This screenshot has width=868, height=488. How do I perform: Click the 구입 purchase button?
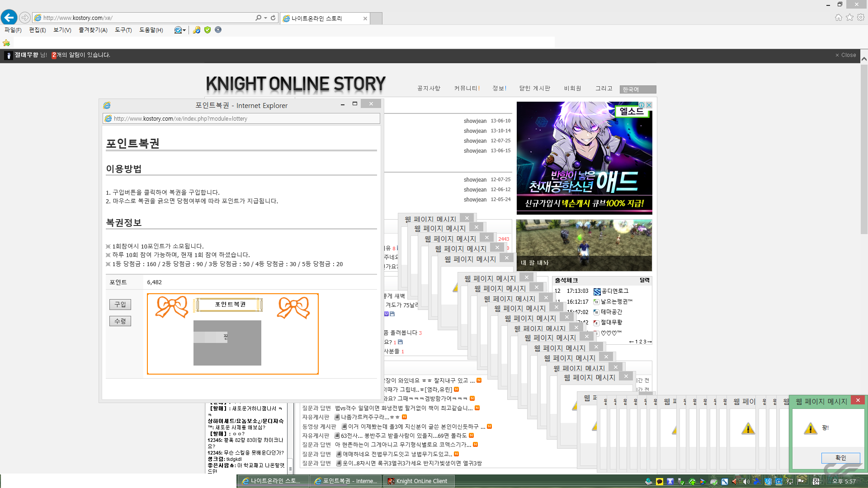point(120,304)
